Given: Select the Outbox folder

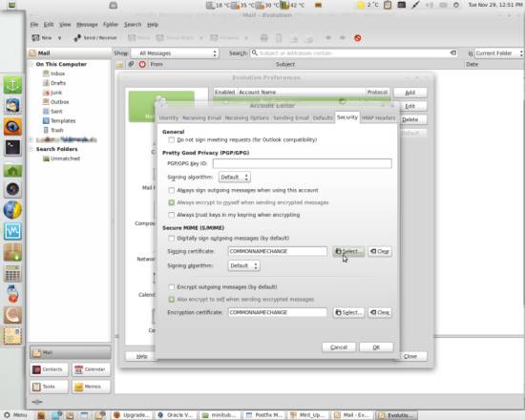Looking at the screenshot, I should click(59, 102).
